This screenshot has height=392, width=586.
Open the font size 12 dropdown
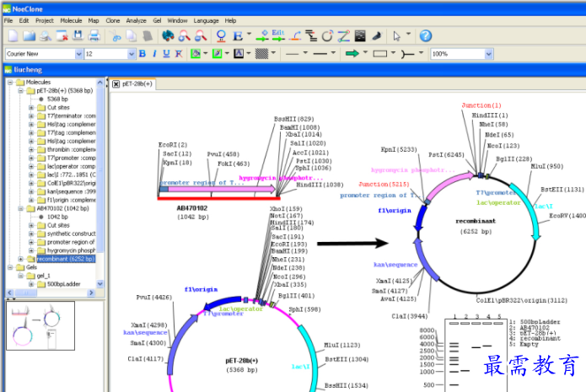[x=132, y=54]
